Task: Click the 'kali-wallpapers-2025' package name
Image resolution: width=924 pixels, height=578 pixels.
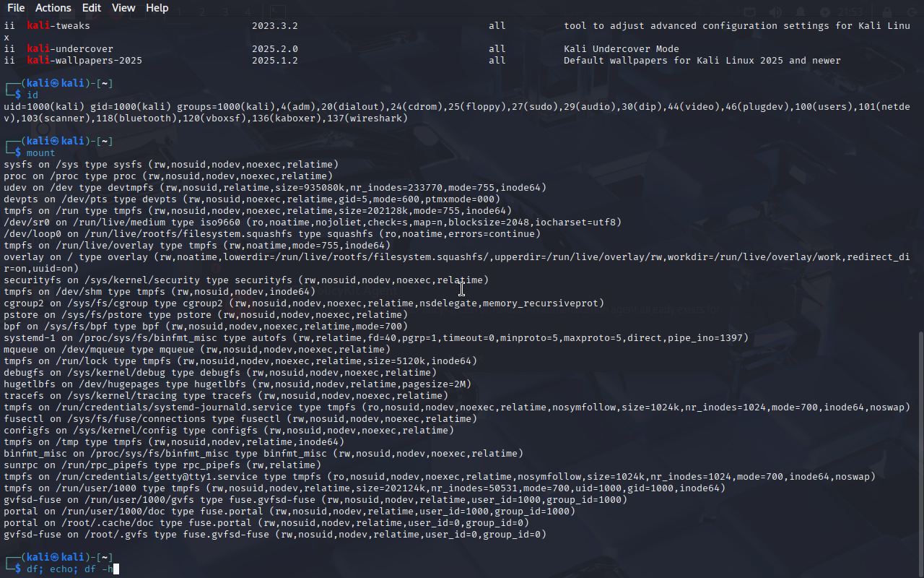Action: point(84,61)
